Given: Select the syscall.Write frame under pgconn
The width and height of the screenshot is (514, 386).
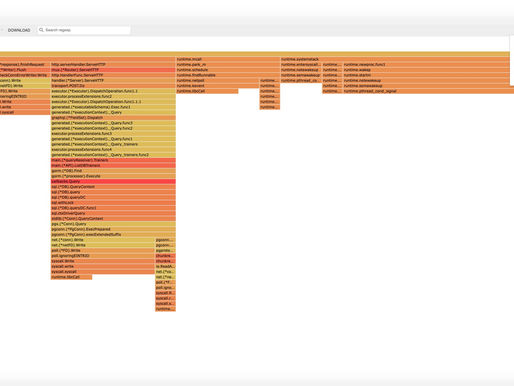Looking at the screenshot, I should point(103,262).
